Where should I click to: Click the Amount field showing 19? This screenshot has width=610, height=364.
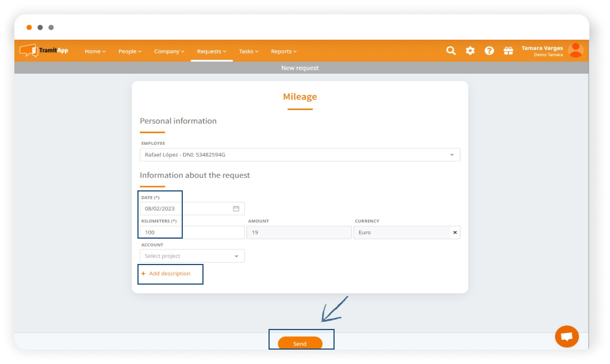point(298,232)
